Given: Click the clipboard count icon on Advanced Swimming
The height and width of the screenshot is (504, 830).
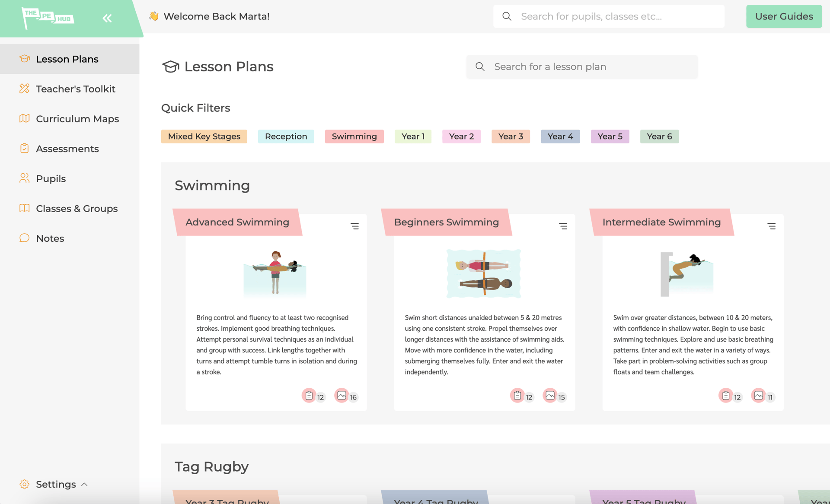Looking at the screenshot, I should click(x=309, y=396).
